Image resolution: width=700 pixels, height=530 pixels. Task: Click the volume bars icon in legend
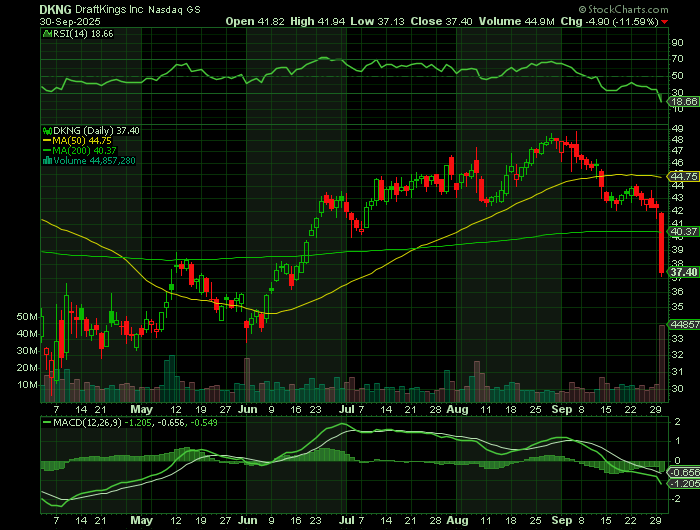click(47, 161)
